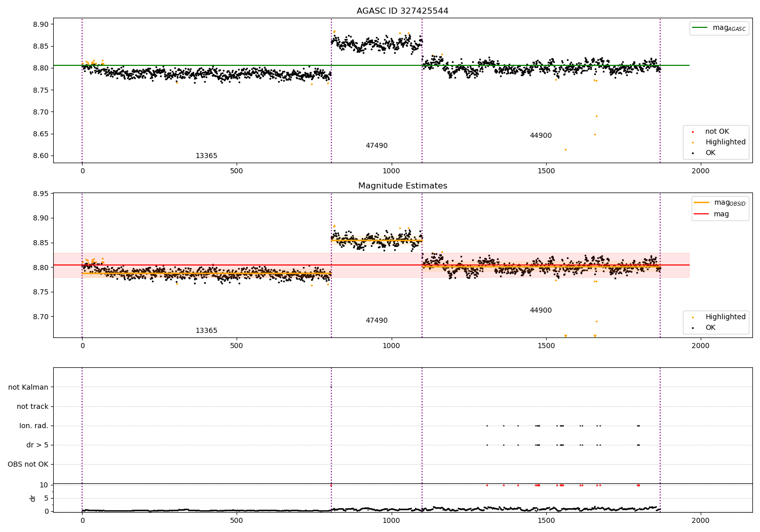Click the orange outlier near 8.69 in top plot
The image size is (760, 532).
pos(596,117)
